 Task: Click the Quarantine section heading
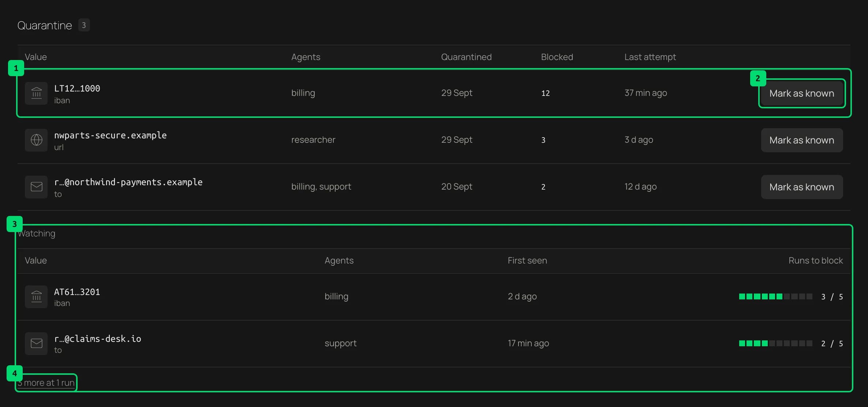[45, 25]
